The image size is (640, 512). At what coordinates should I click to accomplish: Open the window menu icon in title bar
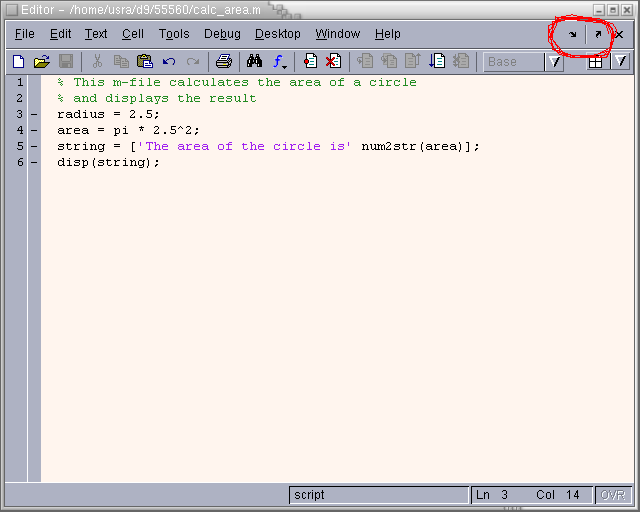tap(12, 10)
